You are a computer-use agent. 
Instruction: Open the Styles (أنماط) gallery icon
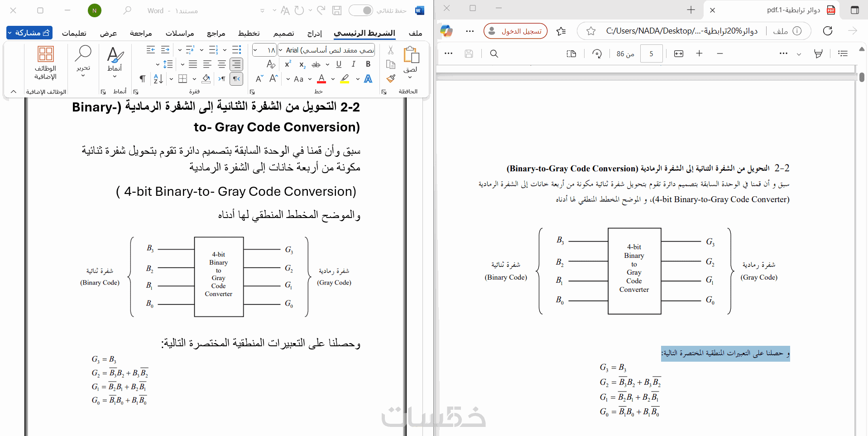click(x=115, y=55)
